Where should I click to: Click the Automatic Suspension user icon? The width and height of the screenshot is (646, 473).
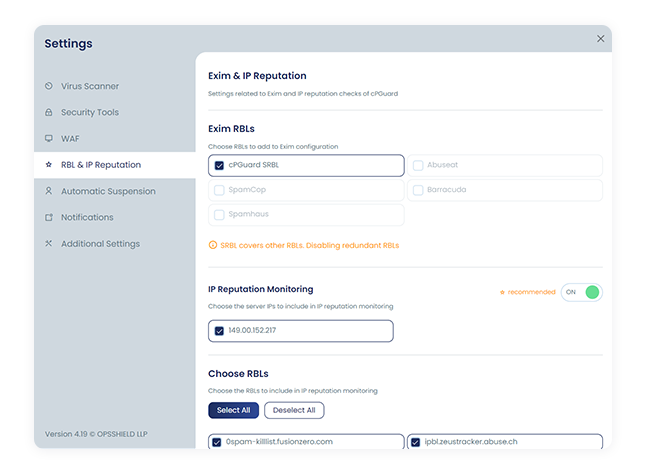pyautogui.click(x=49, y=191)
